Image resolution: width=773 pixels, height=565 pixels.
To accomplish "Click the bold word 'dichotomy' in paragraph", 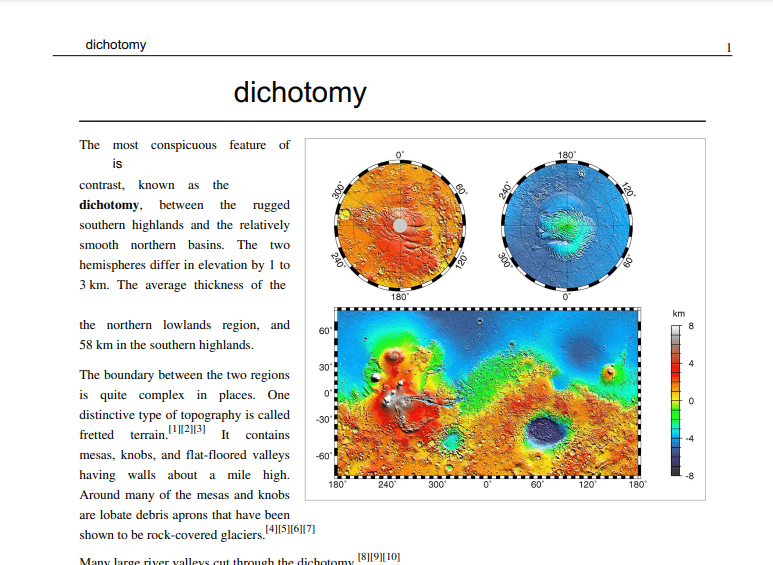I will tap(110, 205).
